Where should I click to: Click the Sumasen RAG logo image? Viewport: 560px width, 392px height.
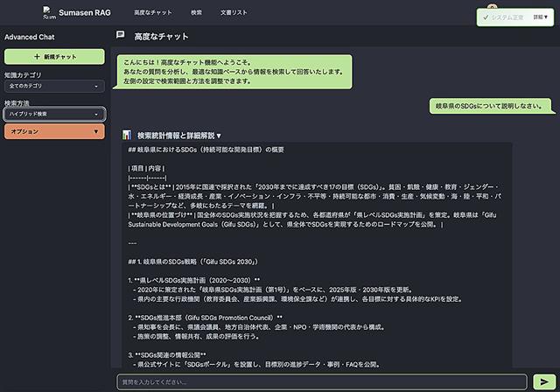click(x=49, y=12)
